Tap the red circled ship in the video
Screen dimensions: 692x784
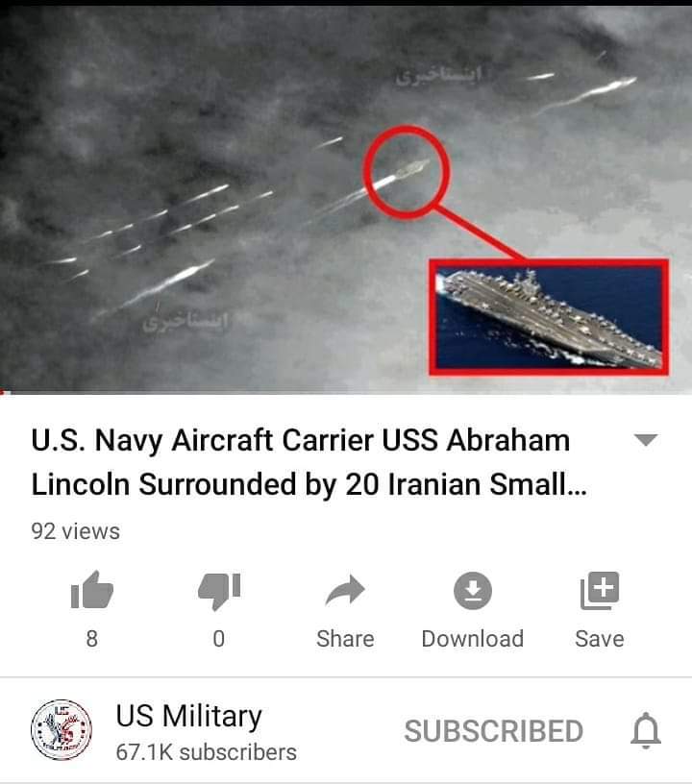pyautogui.click(x=406, y=171)
